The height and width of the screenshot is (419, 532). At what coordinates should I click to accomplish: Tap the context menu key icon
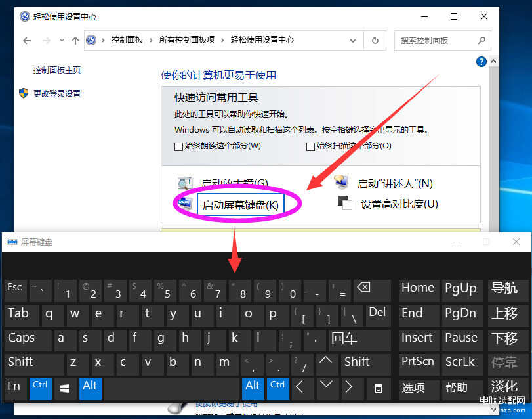click(379, 389)
